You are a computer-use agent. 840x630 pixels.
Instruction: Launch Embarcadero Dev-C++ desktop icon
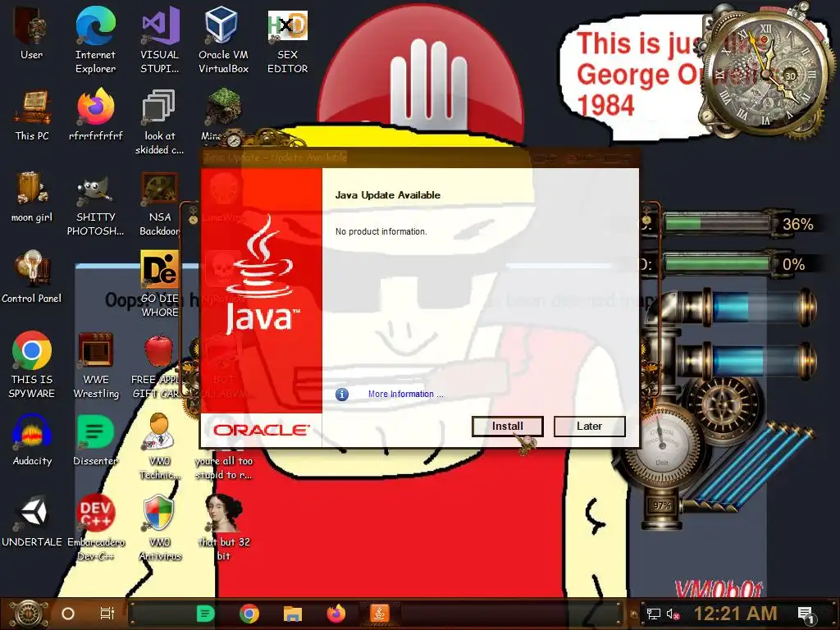96,528
